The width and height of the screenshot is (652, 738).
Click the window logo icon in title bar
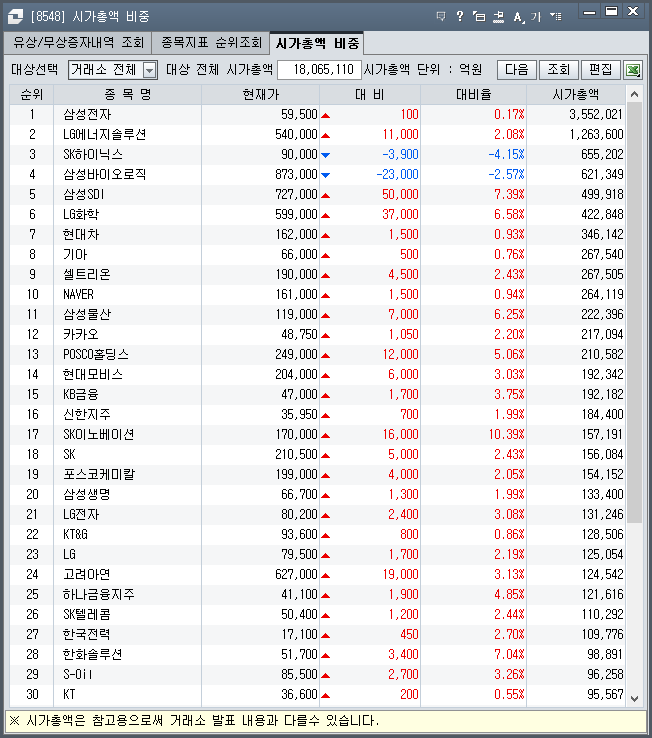[15, 16]
